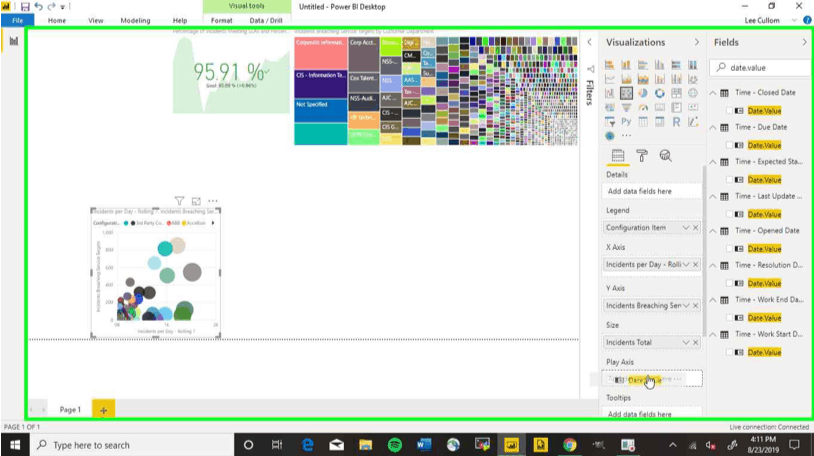This screenshot has width=814, height=456.
Task: Select the map globe visualization
Action: click(x=693, y=93)
